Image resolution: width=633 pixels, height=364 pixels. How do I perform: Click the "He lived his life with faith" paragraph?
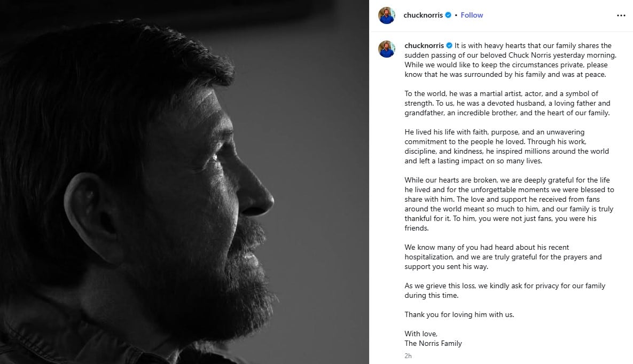coord(506,146)
